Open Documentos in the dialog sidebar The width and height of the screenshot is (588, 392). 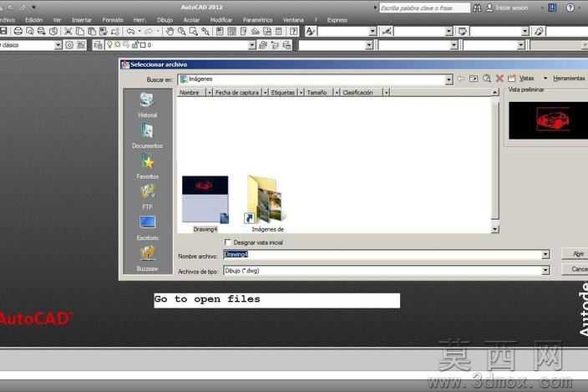(147, 135)
